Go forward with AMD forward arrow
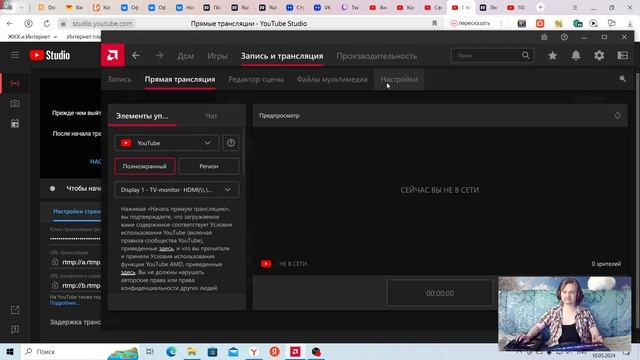 [159, 56]
